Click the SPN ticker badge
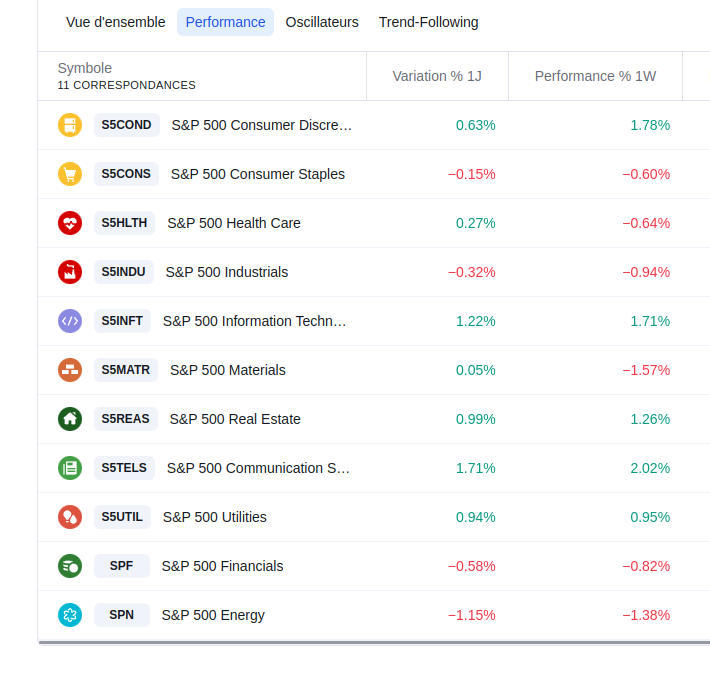 [x=121, y=615]
